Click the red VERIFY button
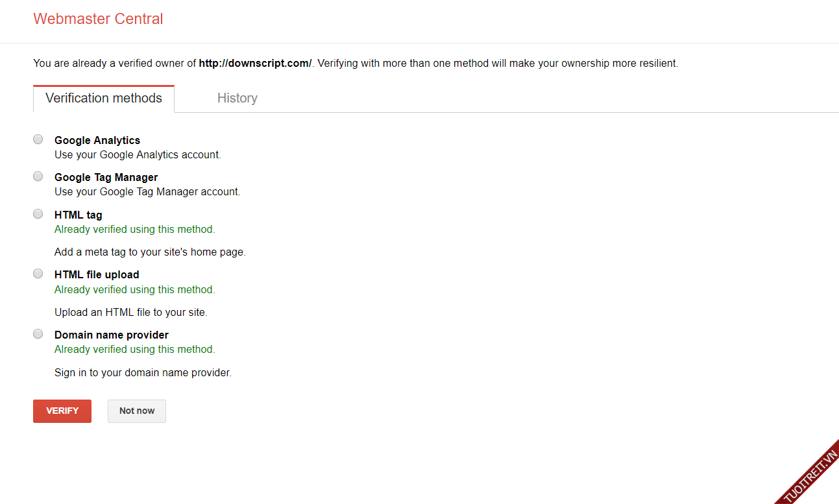Viewport: 839px width, 504px height. pyautogui.click(x=62, y=411)
